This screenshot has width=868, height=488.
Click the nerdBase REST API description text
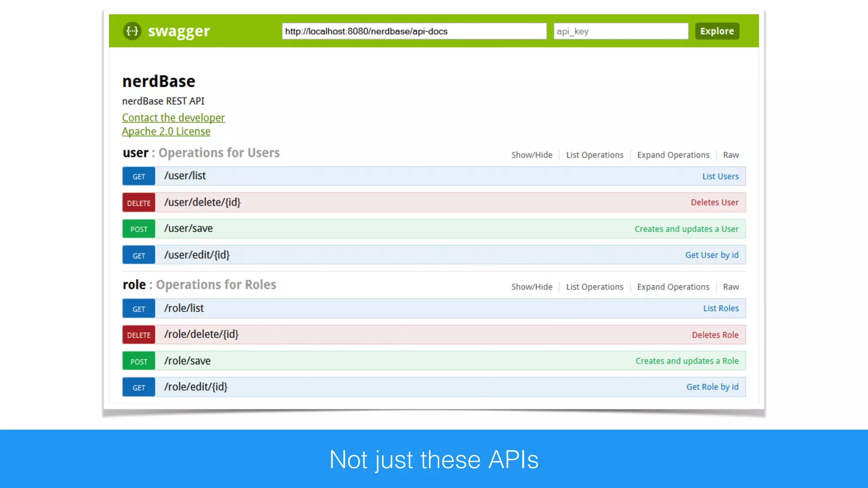[x=163, y=101]
